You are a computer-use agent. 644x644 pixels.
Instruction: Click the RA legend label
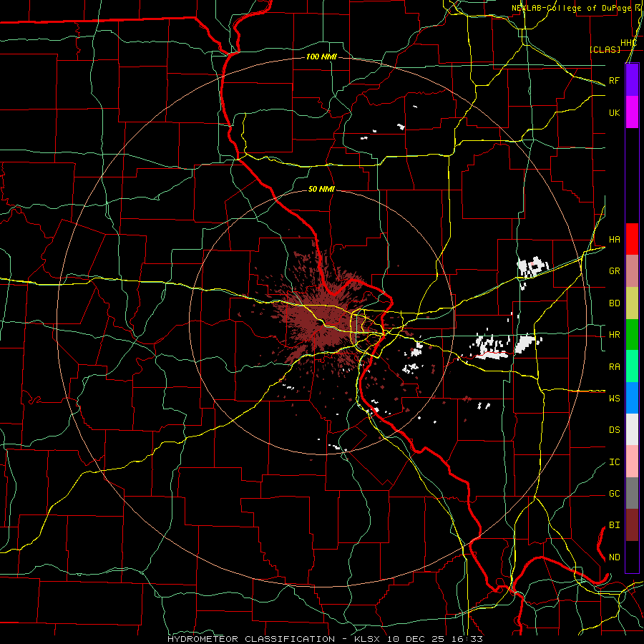(x=614, y=366)
